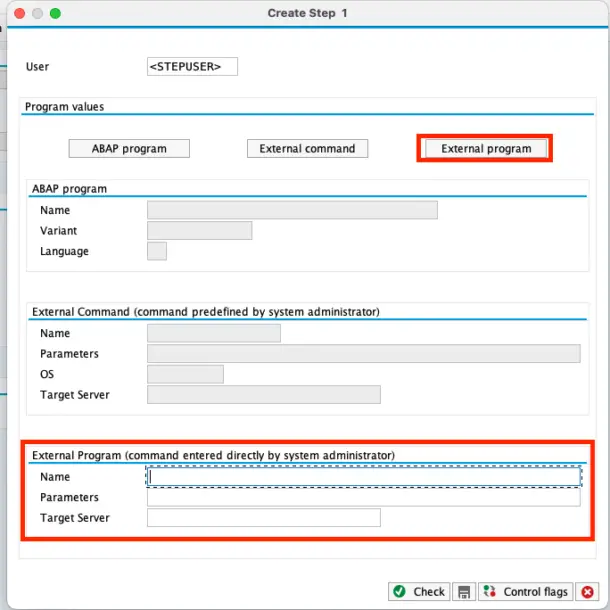Click the "Create Step 1" window title
Image resolution: width=610 pixels, height=610 pixels.
[x=307, y=13]
